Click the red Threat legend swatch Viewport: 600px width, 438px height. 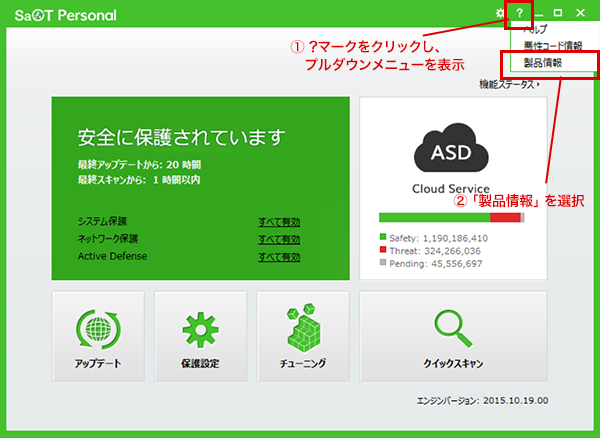[x=383, y=249]
